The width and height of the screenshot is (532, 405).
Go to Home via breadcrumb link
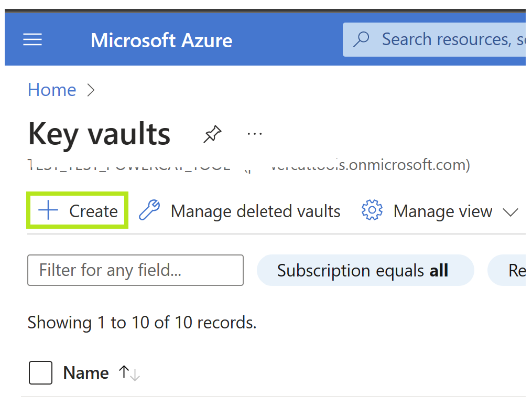52,90
